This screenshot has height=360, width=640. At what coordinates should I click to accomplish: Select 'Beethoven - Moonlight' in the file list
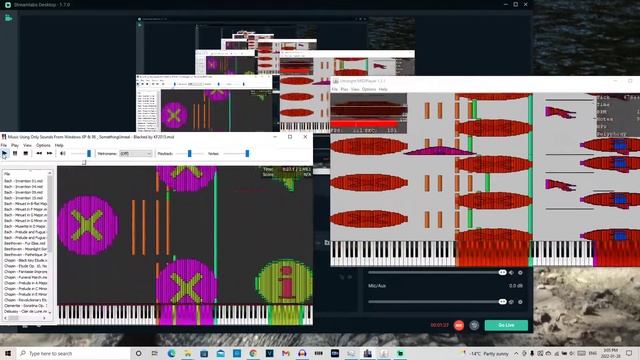(25, 249)
